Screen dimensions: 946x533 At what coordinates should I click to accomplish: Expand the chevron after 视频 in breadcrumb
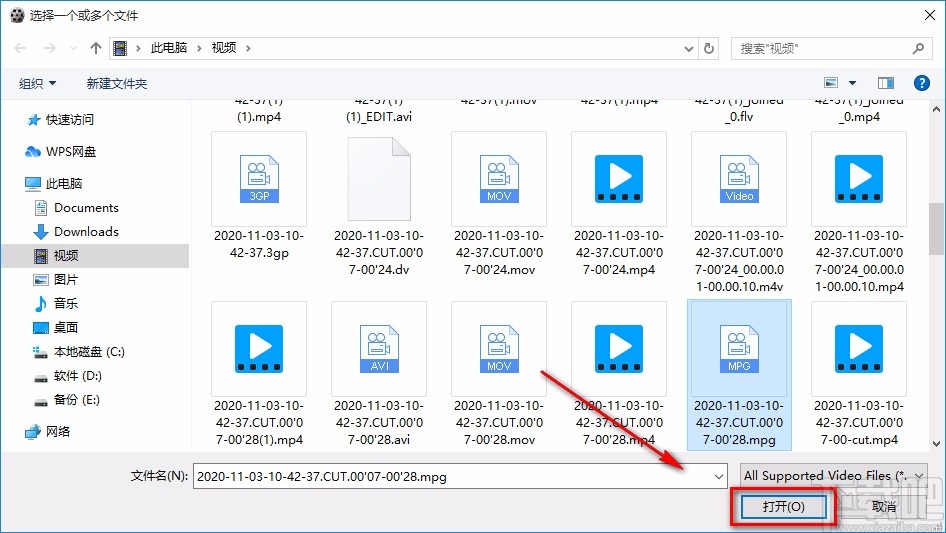point(248,48)
